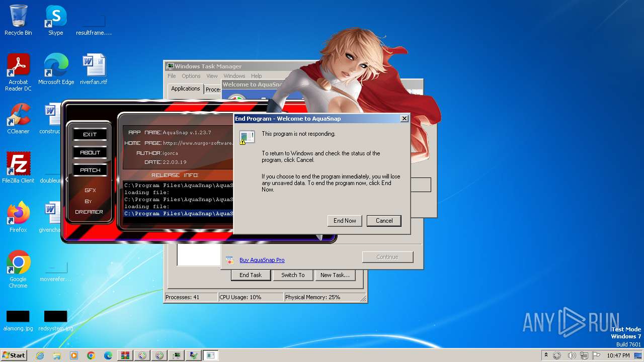Click New Task... in Task Manager

(335, 275)
